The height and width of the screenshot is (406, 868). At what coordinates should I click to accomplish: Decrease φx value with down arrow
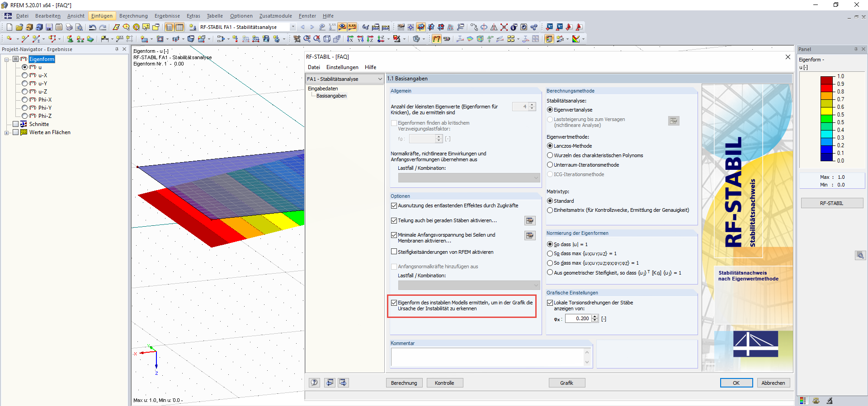click(595, 321)
